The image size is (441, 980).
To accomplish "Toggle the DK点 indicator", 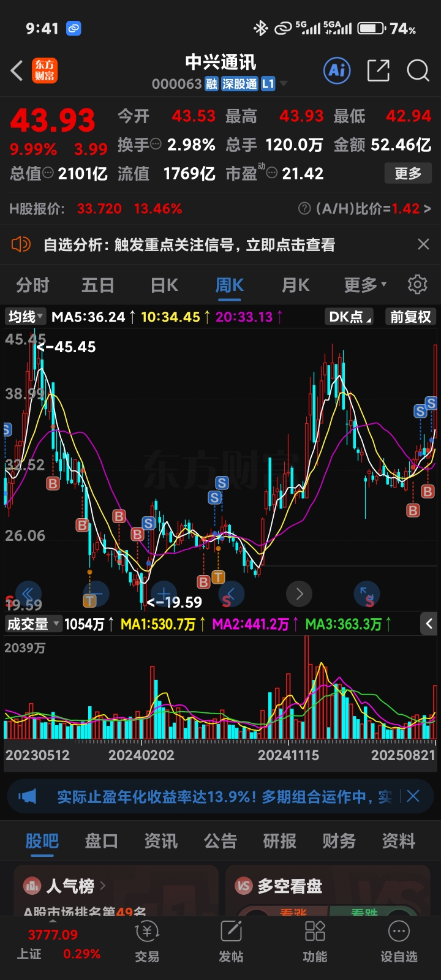I will (x=350, y=317).
